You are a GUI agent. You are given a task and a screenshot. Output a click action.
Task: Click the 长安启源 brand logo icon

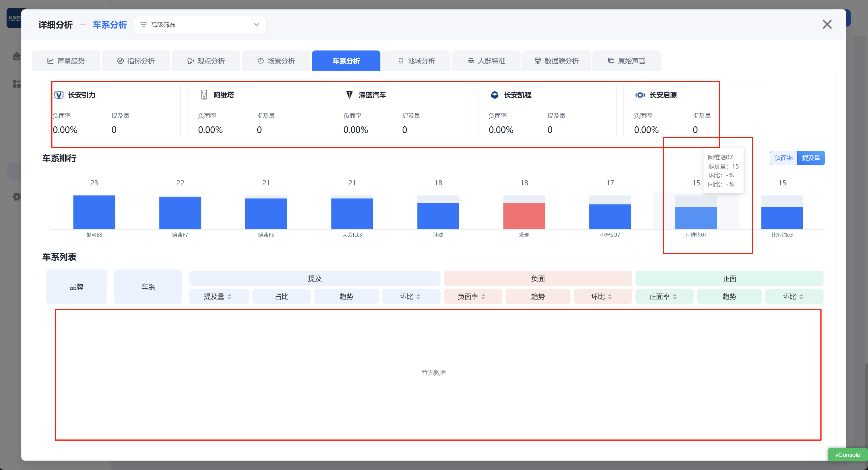tap(640, 95)
